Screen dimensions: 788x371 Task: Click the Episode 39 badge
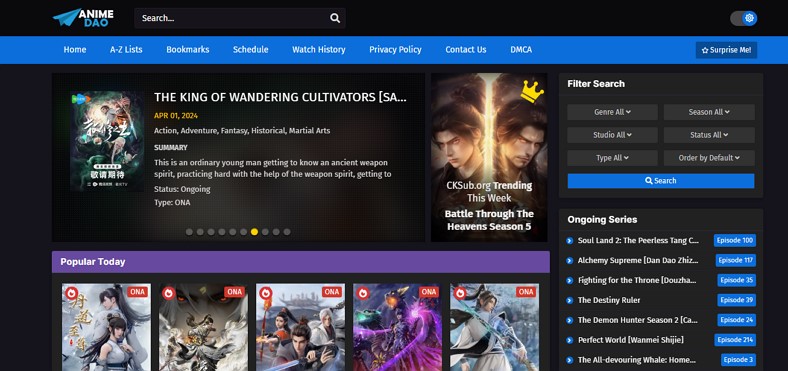(737, 300)
